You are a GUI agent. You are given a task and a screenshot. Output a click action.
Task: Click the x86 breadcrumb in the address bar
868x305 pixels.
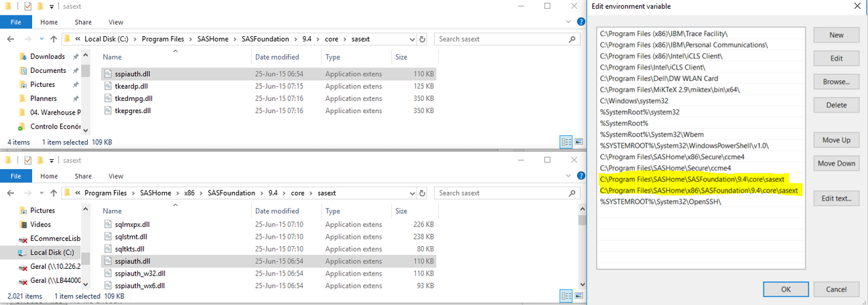pyautogui.click(x=191, y=193)
